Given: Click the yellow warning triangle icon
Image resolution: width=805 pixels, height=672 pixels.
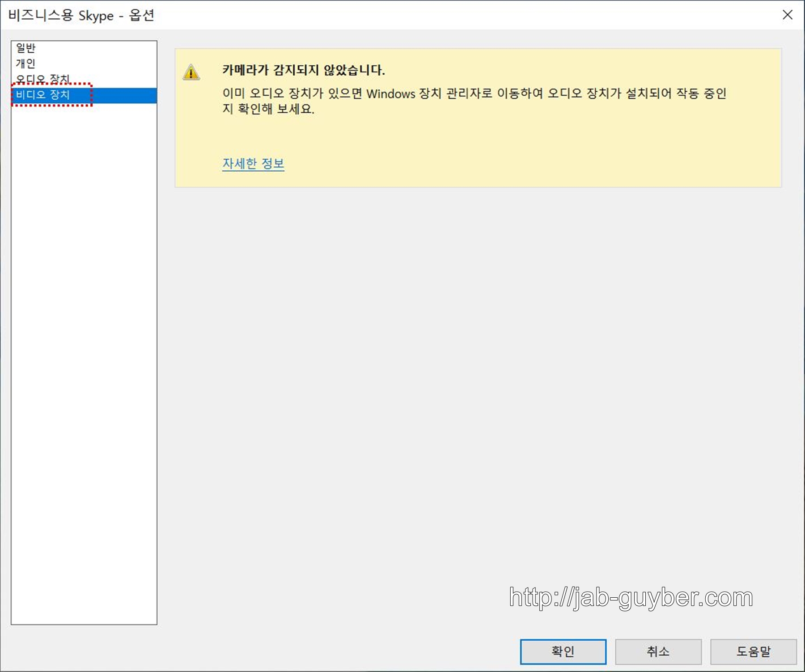Looking at the screenshot, I should [x=191, y=72].
